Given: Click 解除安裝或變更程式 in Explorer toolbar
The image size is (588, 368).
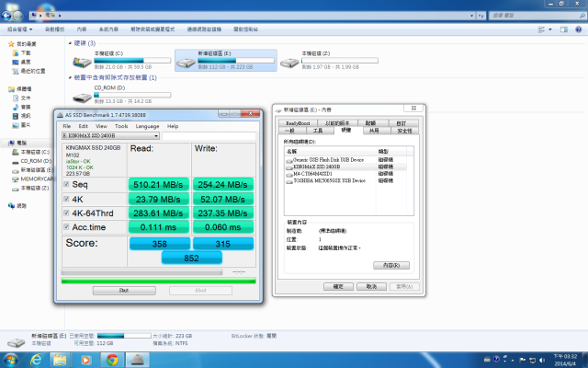Looking at the screenshot, I should tap(153, 29).
